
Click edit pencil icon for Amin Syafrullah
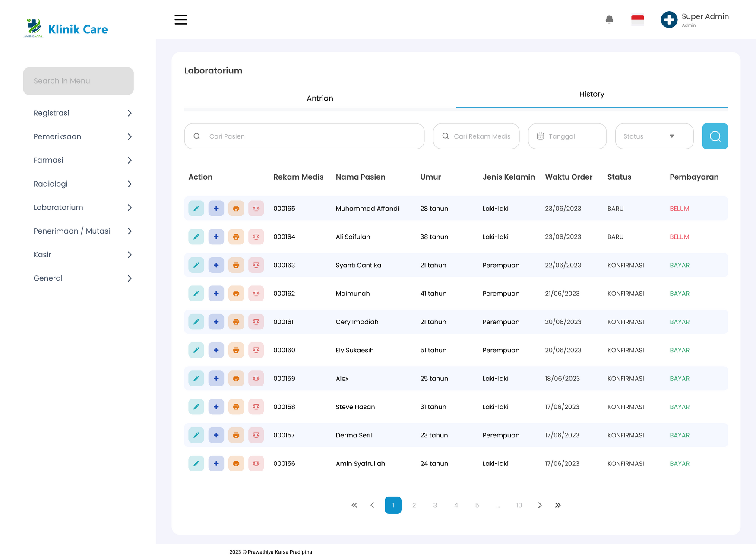coord(196,464)
